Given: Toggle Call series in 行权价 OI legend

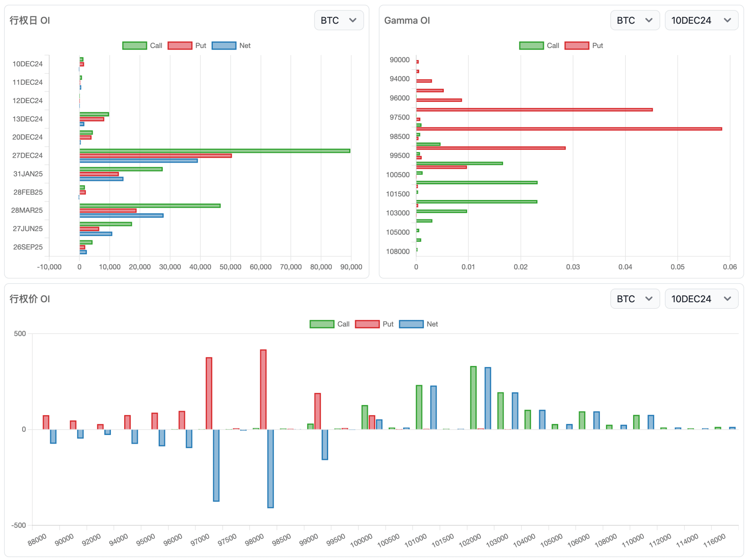Looking at the screenshot, I should tap(330, 324).
